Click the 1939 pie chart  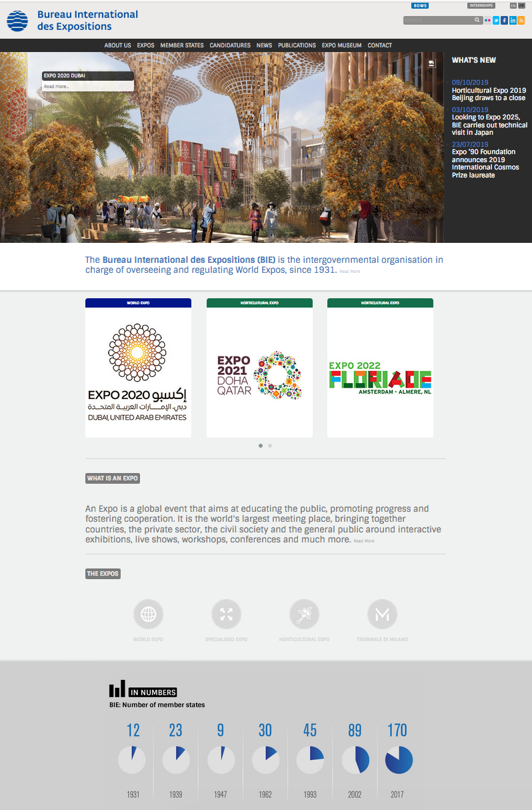click(176, 760)
